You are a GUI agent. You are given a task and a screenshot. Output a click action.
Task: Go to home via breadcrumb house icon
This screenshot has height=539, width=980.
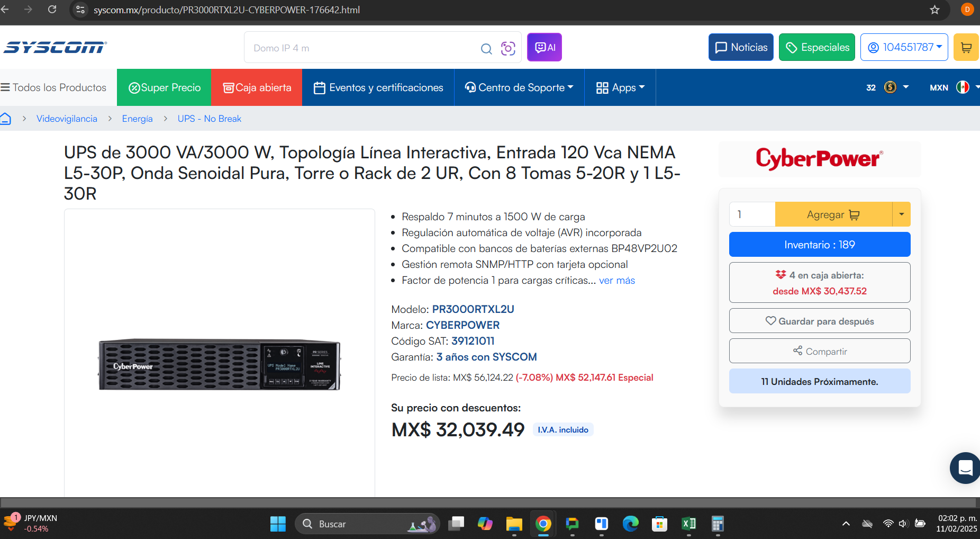point(5,119)
